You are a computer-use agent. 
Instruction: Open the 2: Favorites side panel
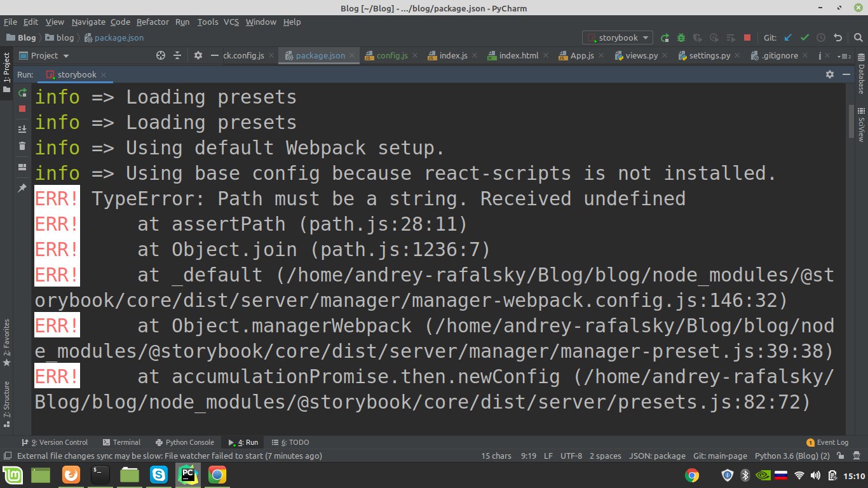pyautogui.click(x=7, y=342)
